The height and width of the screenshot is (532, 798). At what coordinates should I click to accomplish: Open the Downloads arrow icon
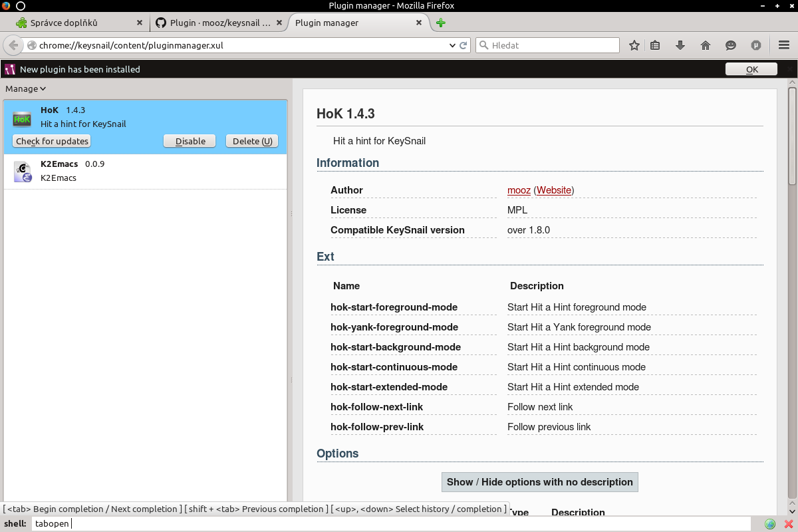[680, 45]
